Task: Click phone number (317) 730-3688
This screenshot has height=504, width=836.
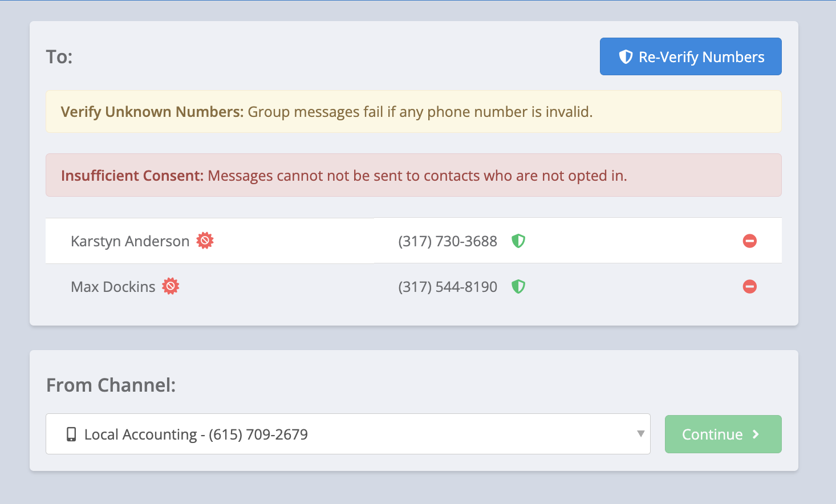Action: pos(448,241)
